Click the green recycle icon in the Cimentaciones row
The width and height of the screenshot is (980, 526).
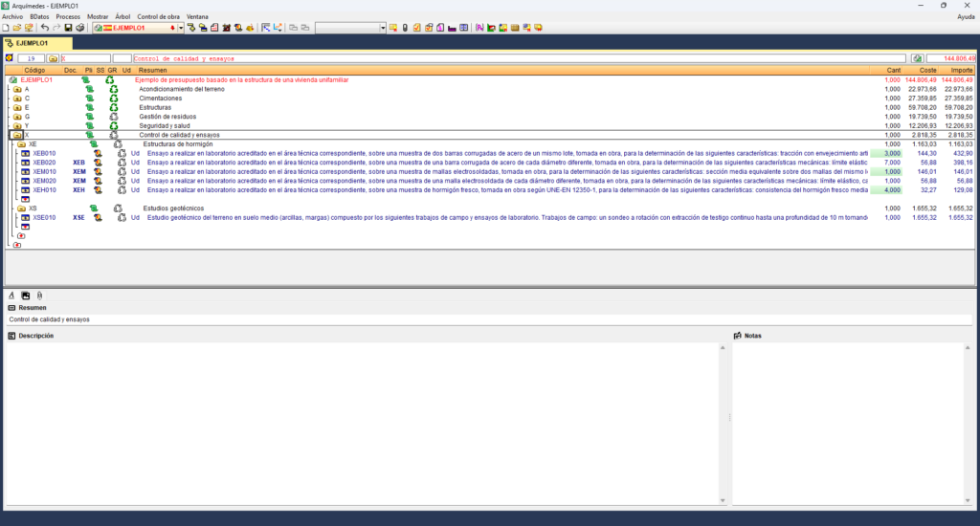[x=113, y=99]
